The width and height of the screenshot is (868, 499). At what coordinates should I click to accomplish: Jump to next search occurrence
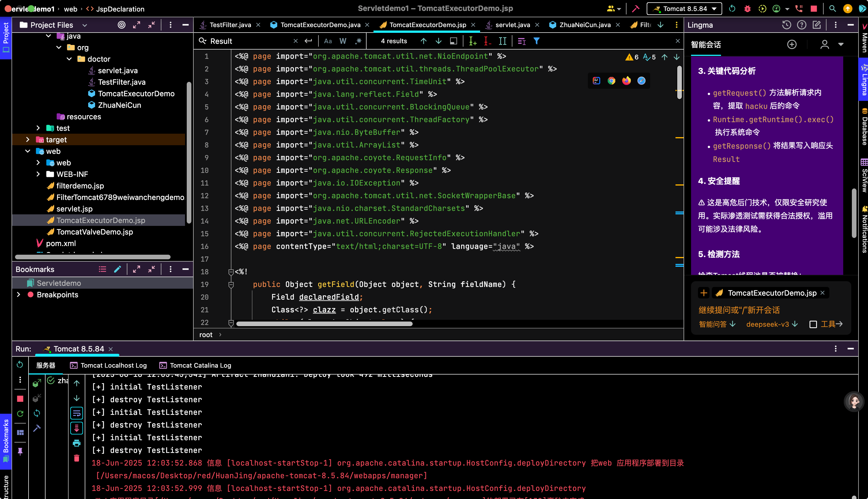(x=438, y=41)
